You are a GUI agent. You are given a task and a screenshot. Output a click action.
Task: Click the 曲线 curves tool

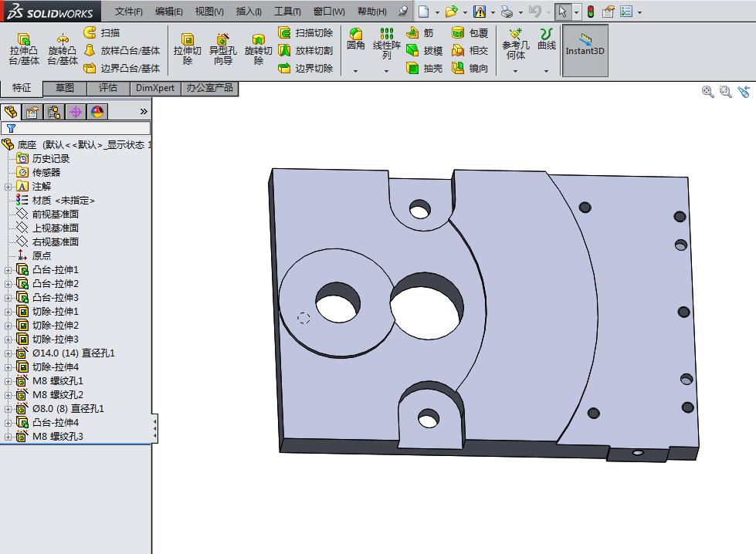click(546, 39)
